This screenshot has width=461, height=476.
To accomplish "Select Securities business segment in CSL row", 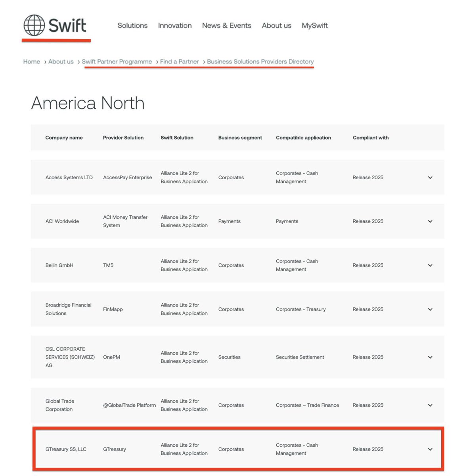I will click(230, 357).
